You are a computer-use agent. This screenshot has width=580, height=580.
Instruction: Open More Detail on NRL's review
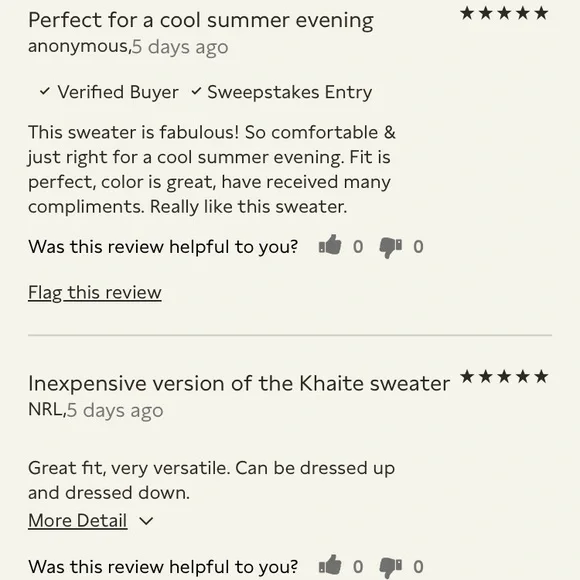[78, 520]
